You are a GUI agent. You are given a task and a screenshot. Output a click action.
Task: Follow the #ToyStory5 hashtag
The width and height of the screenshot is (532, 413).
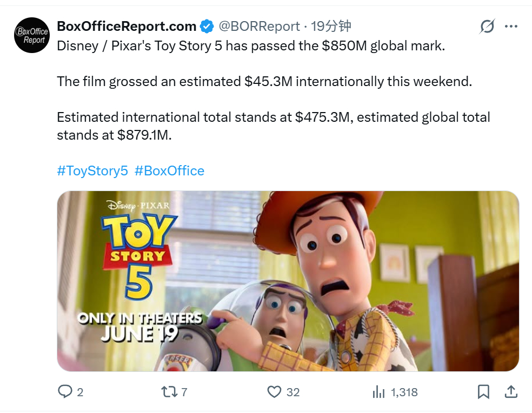[x=92, y=171]
